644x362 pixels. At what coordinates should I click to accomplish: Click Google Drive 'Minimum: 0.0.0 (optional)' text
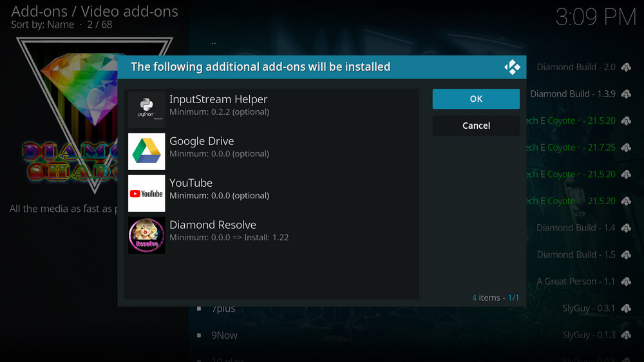tap(220, 154)
